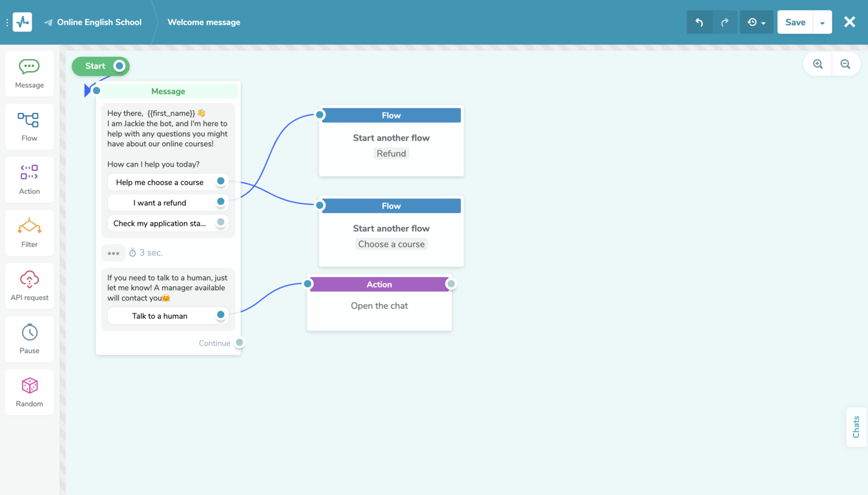The width and height of the screenshot is (868, 495).
Task: Select 'Check my application status' button connector
Action: pyautogui.click(x=221, y=223)
